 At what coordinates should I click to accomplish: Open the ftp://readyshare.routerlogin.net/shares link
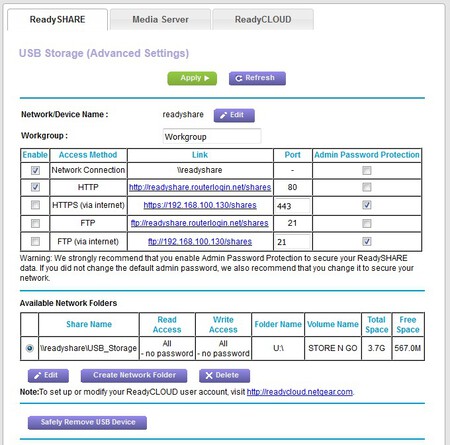click(200, 223)
